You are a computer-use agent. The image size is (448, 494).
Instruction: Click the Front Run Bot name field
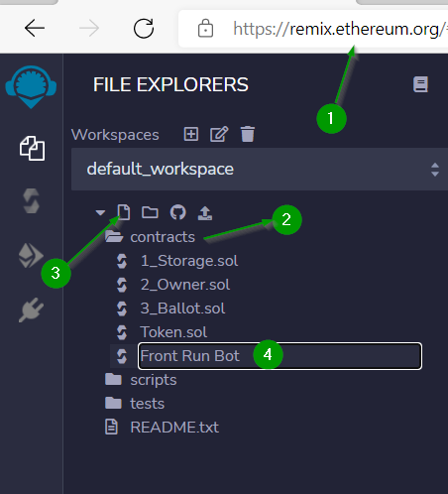click(x=280, y=356)
